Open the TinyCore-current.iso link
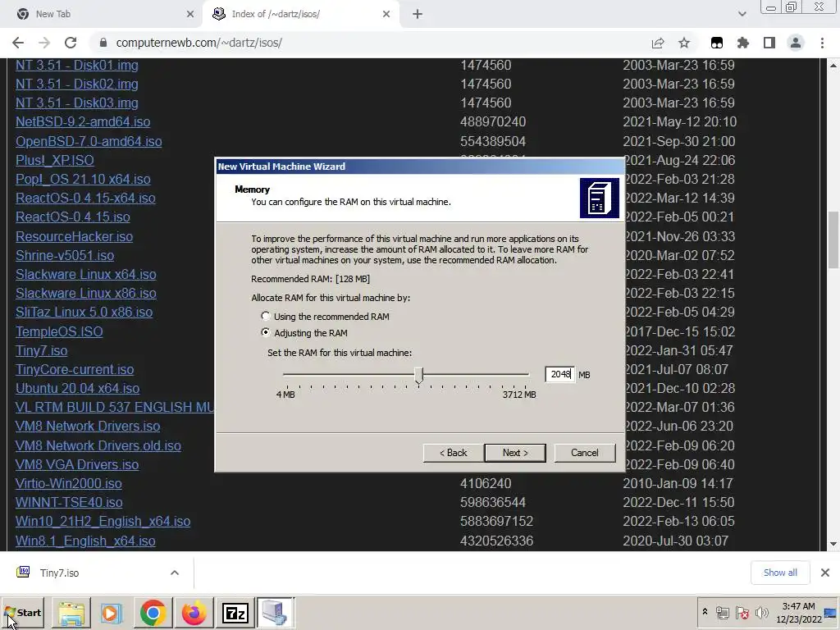This screenshot has height=630, width=840. click(x=75, y=370)
